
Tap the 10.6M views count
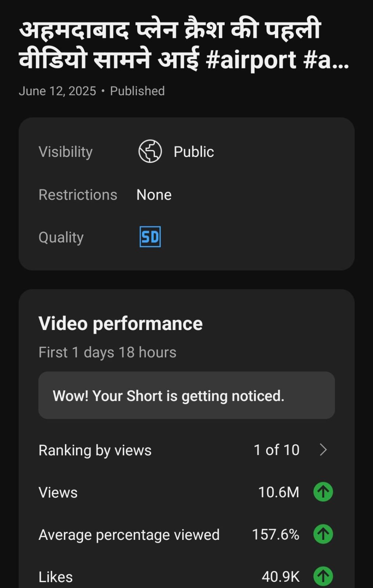click(279, 492)
